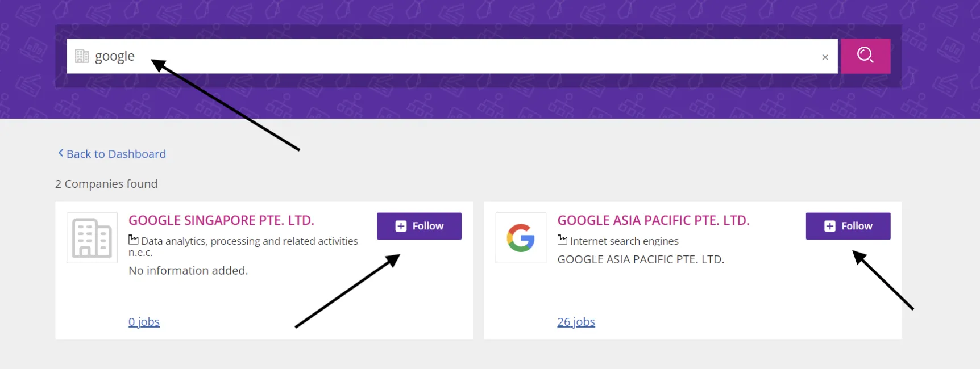View the 26 jobs link
Image resolution: width=980 pixels, height=369 pixels.
(x=576, y=322)
